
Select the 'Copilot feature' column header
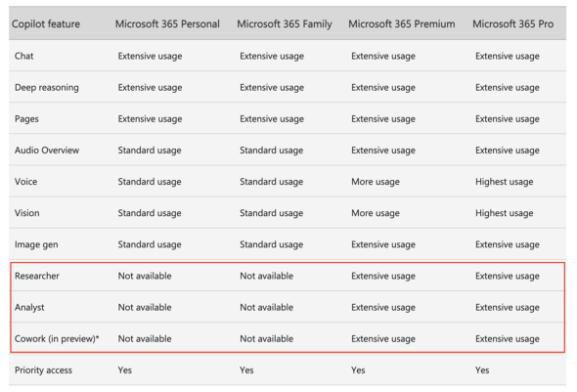[46, 23]
